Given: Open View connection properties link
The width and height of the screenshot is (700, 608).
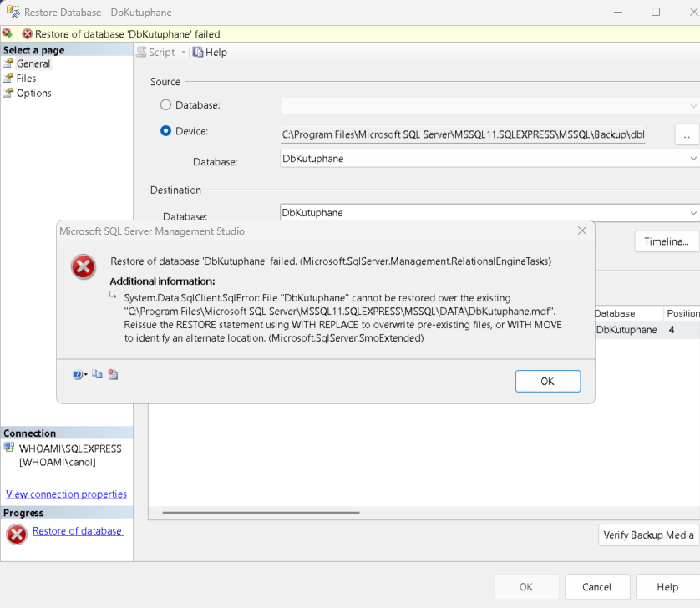Looking at the screenshot, I should tap(66, 494).
